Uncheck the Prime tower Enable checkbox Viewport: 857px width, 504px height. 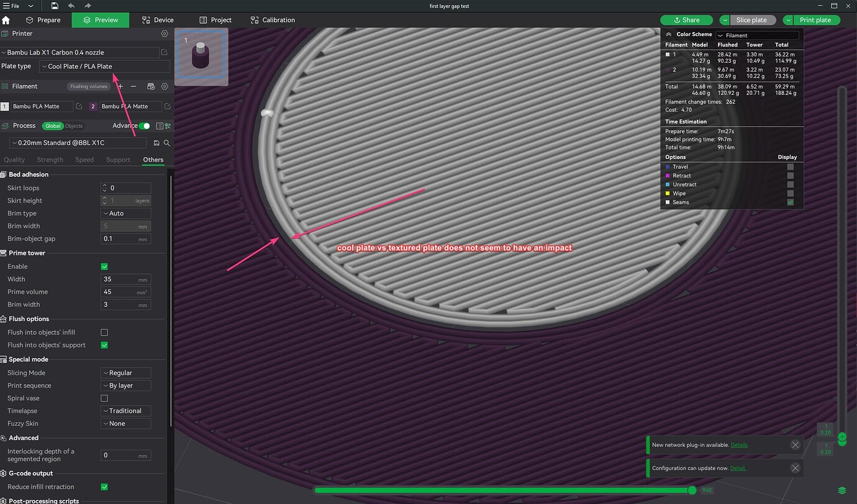[x=104, y=266]
